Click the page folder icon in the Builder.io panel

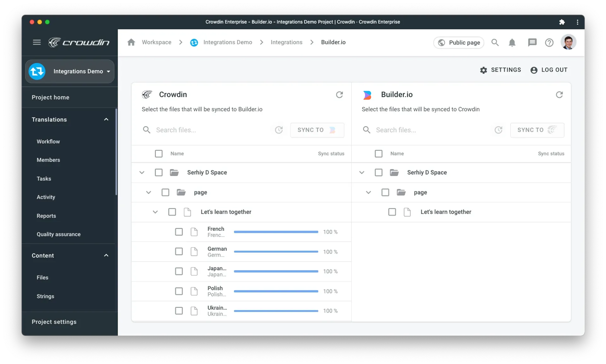tap(401, 192)
